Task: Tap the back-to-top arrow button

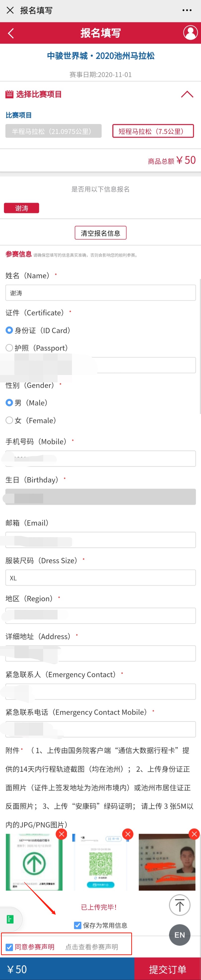Action: 180,905
